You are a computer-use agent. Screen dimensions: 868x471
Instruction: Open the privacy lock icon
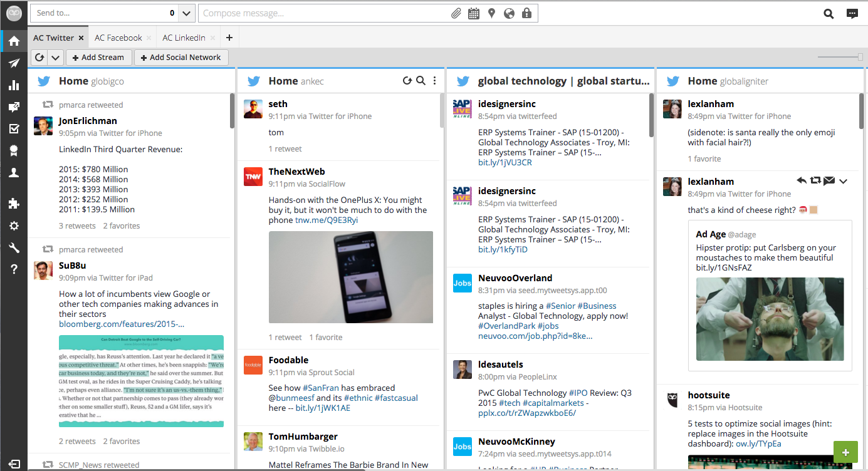526,13
